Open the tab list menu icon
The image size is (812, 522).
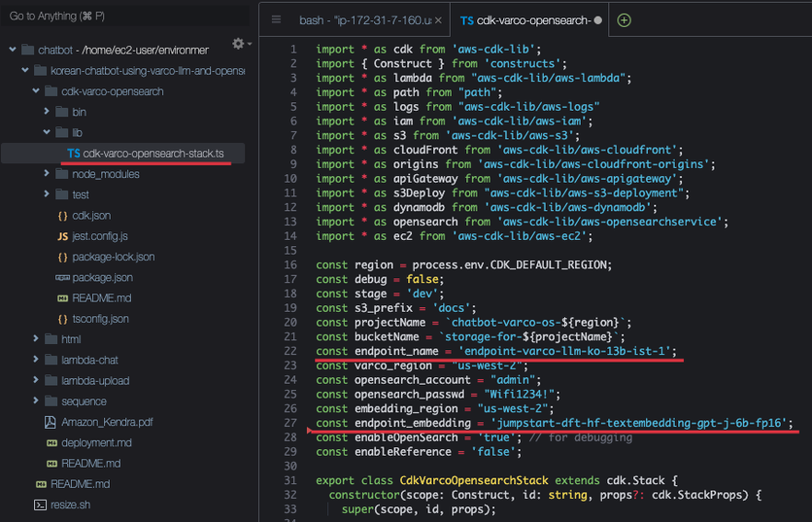click(276, 20)
